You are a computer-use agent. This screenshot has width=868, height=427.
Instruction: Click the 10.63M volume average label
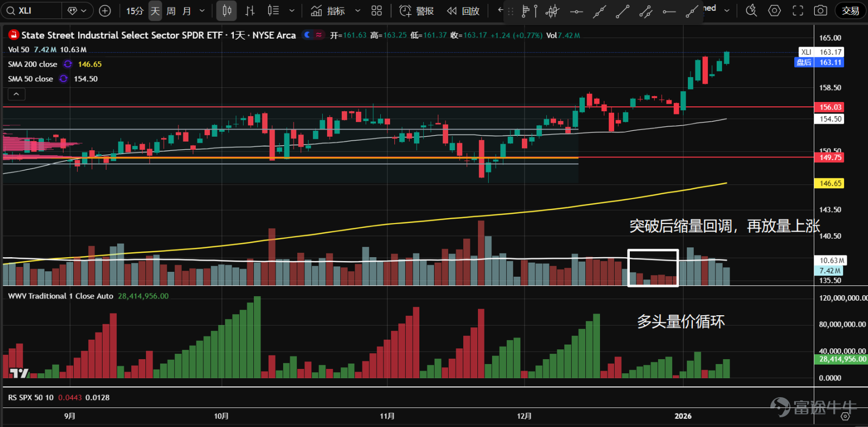point(831,260)
